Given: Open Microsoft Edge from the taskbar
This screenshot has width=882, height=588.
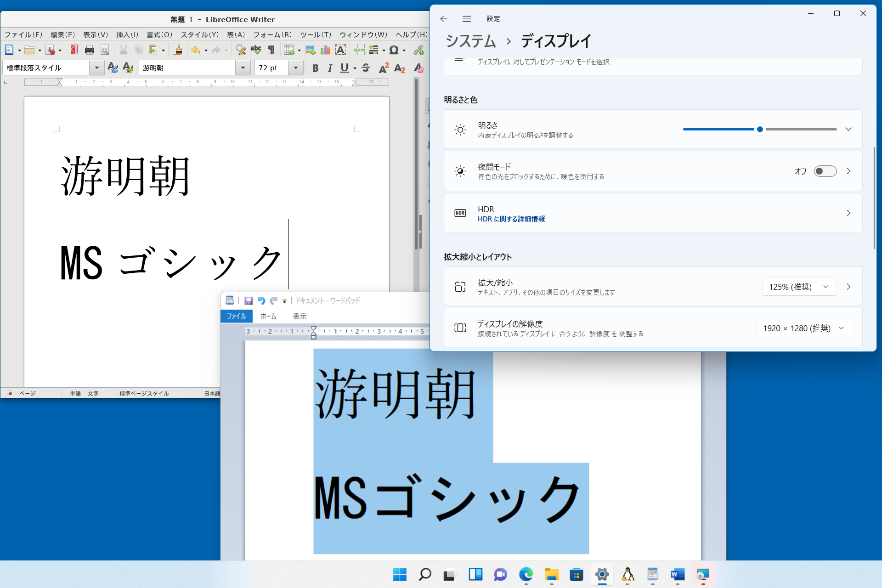Looking at the screenshot, I should pos(526,574).
